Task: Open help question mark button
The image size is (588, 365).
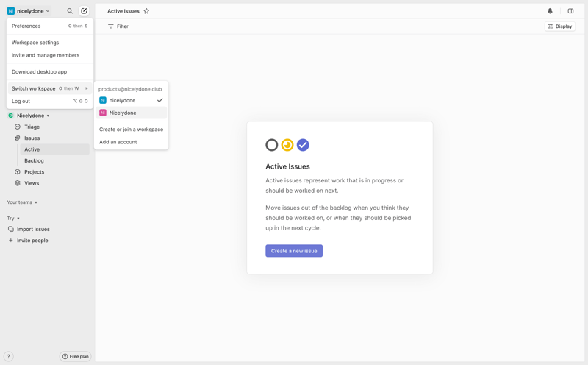Action: tap(8, 356)
